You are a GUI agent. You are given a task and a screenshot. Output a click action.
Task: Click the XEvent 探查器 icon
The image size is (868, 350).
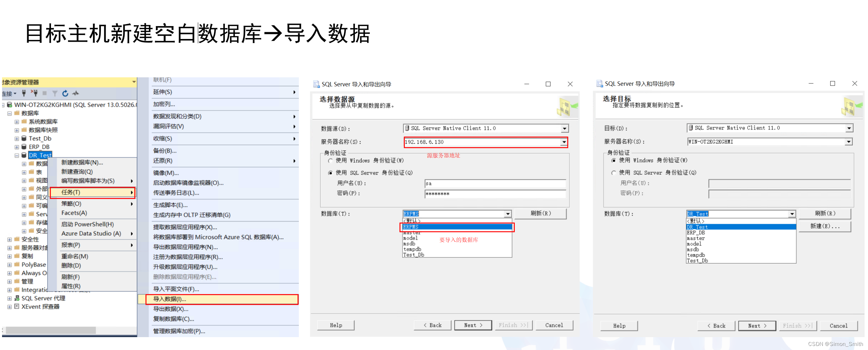click(x=17, y=307)
